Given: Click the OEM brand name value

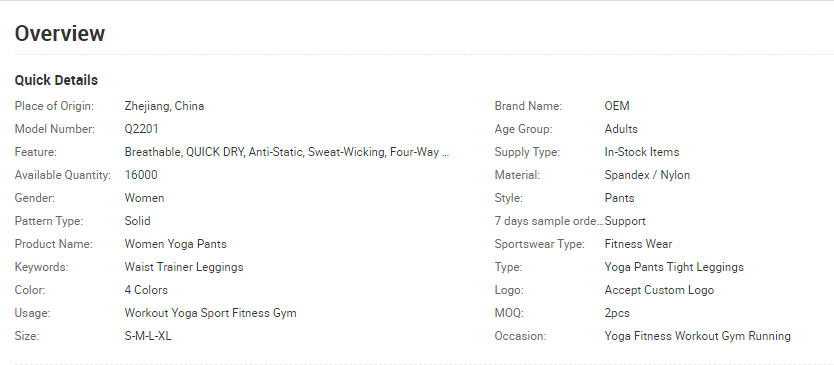Looking at the screenshot, I should (x=617, y=106).
